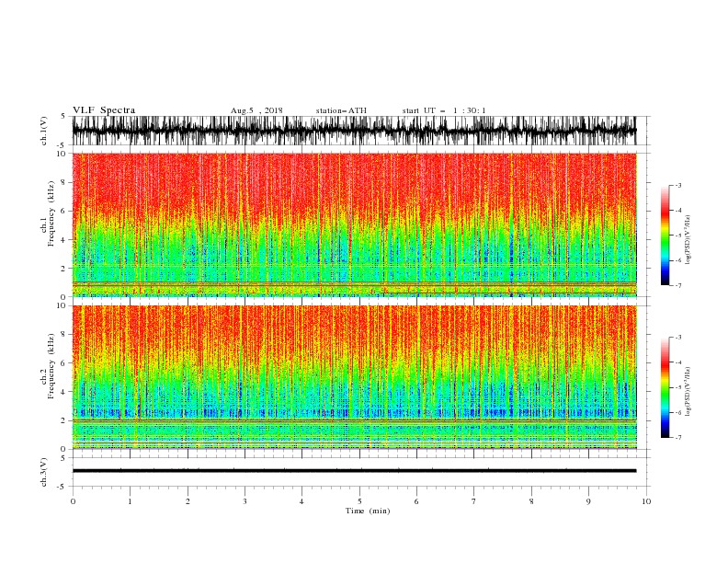Click the '5' tick on ch.3(V) axis

click(64, 458)
